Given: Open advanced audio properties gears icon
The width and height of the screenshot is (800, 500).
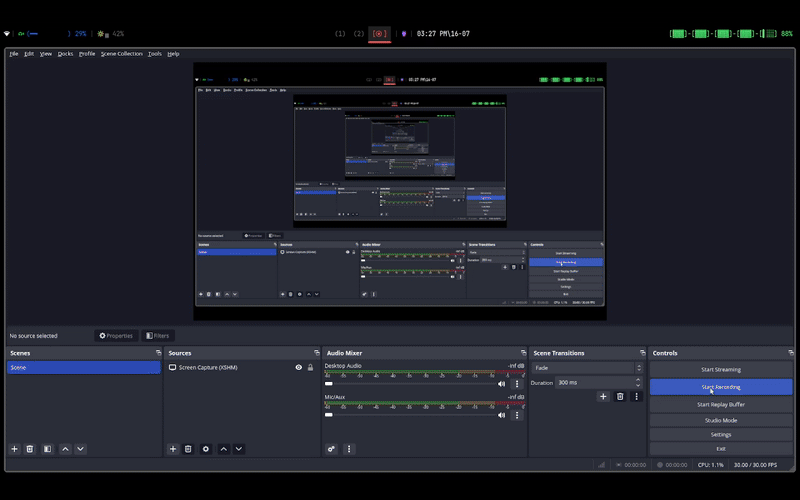Looking at the screenshot, I should tap(331, 449).
